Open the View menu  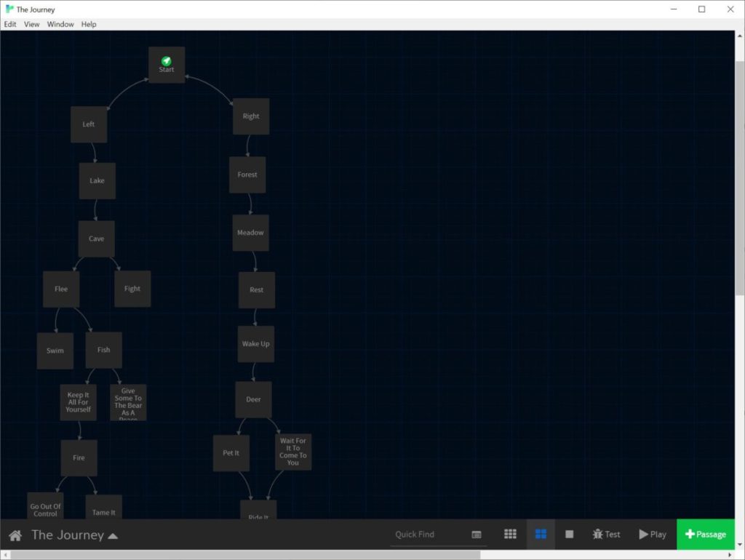(32, 24)
